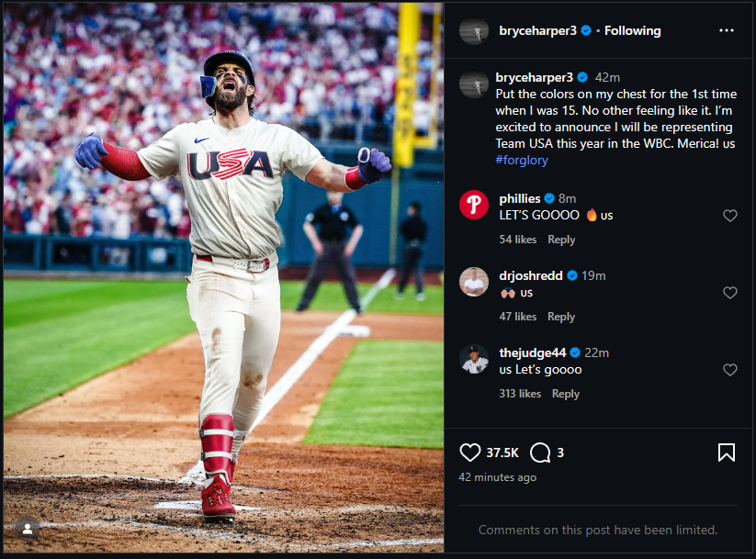Image resolution: width=756 pixels, height=559 pixels.
Task: Open thejudge44's avatar
Action: (474, 359)
